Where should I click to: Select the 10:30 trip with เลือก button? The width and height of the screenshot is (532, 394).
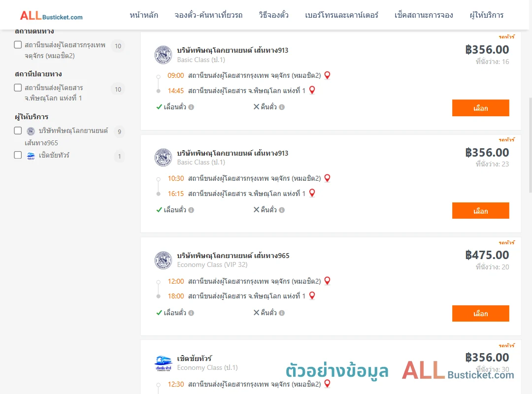pyautogui.click(x=480, y=211)
